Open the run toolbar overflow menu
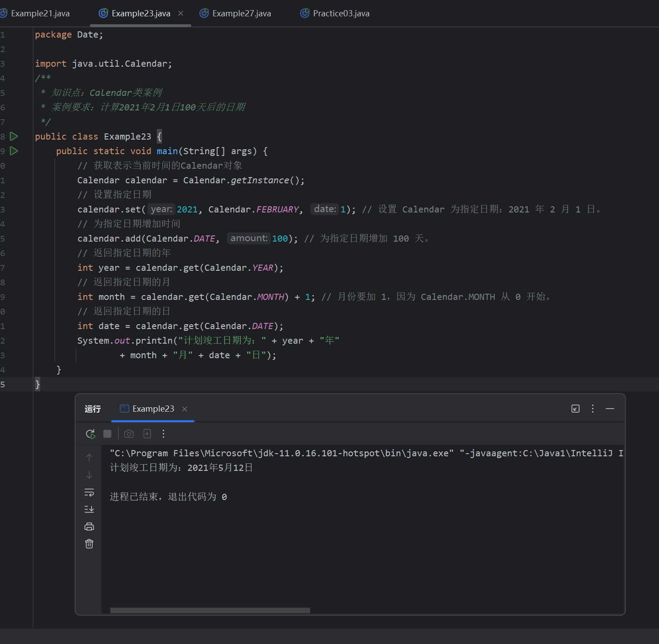 163,434
